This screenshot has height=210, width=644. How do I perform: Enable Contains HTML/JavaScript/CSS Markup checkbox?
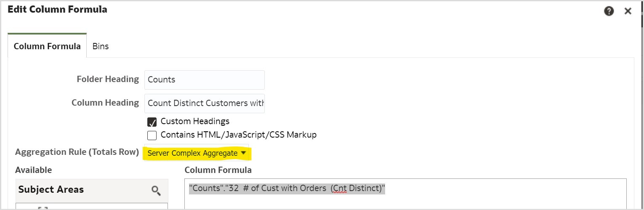pyautogui.click(x=152, y=136)
